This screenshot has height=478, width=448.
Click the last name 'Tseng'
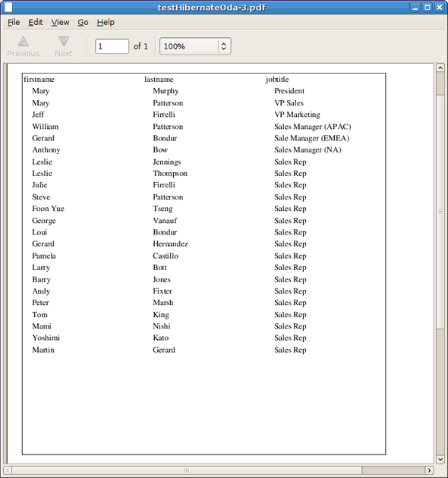click(162, 209)
